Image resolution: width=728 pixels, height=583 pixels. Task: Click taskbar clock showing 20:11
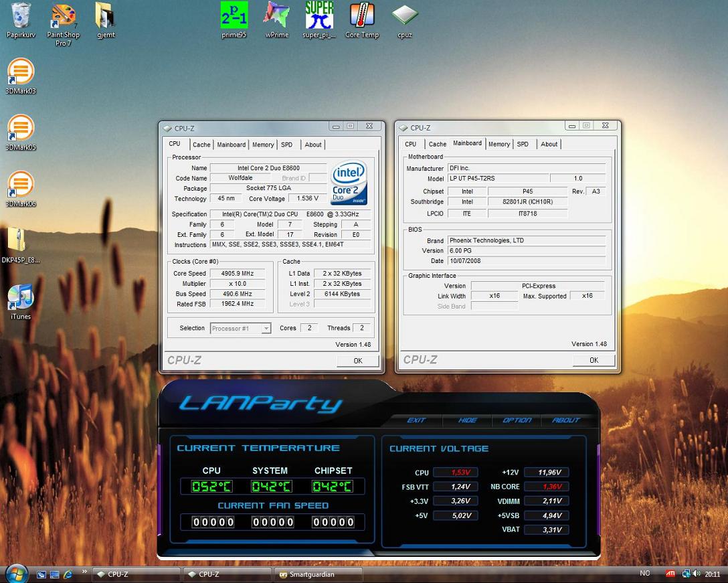click(x=712, y=574)
